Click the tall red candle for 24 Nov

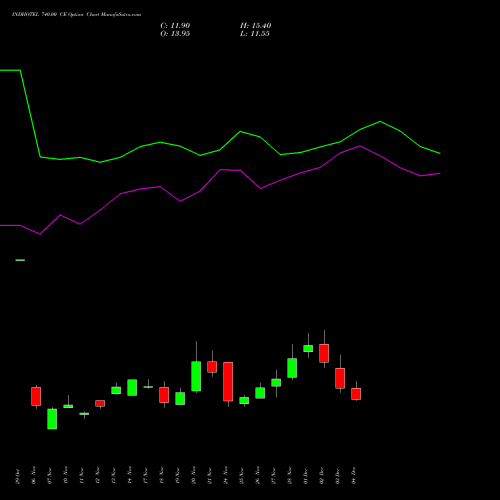tap(228, 381)
